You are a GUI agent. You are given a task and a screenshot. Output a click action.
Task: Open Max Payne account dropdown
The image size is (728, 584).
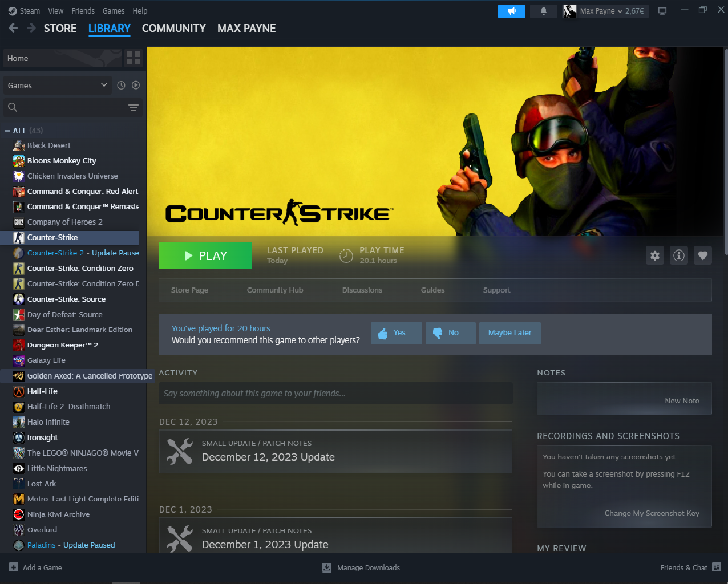click(x=605, y=11)
